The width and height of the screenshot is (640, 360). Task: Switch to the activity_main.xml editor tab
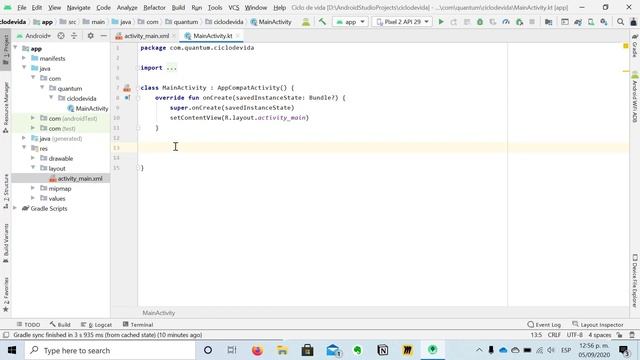[x=146, y=36]
